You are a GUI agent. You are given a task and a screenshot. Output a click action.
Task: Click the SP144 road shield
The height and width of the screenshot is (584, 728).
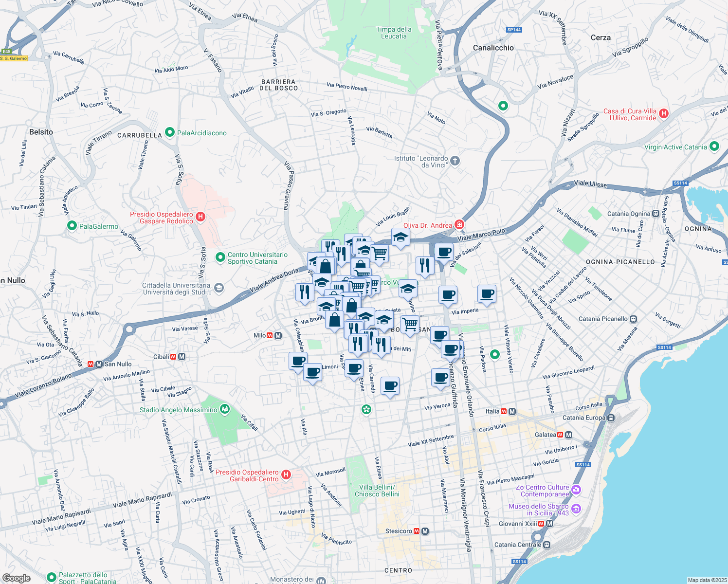click(x=514, y=30)
